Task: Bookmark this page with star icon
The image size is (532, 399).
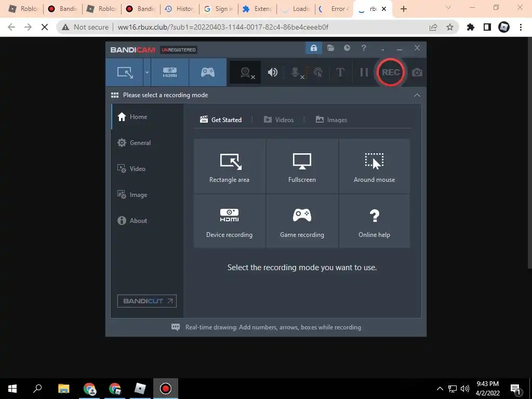Action: (450, 27)
